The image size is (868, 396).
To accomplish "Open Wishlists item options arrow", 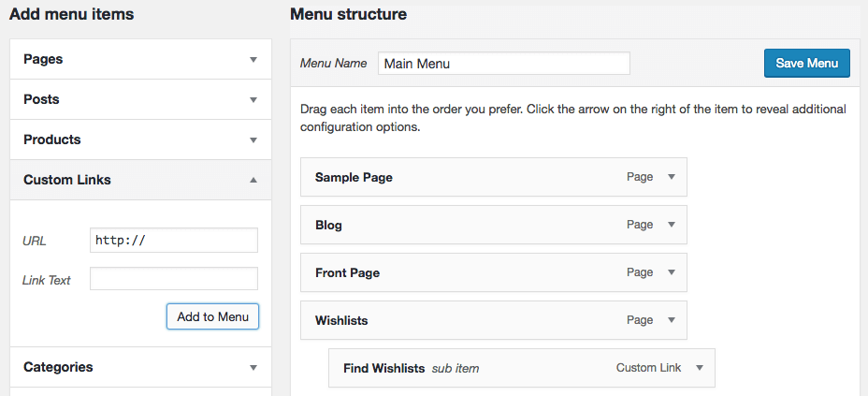I will tap(671, 320).
